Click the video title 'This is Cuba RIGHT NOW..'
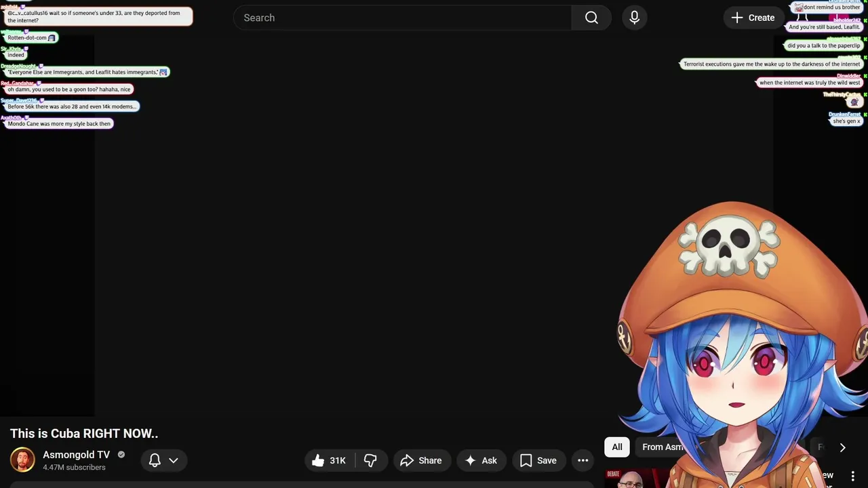868x488 pixels. [x=84, y=434]
